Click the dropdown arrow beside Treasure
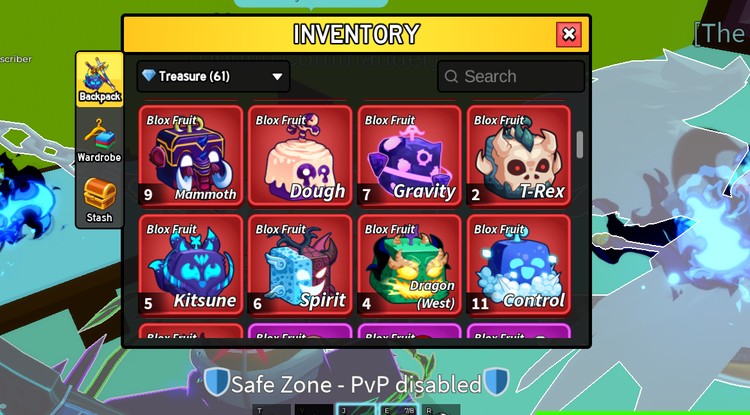The width and height of the screenshot is (750, 415). pyautogui.click(x=277, y=76)
